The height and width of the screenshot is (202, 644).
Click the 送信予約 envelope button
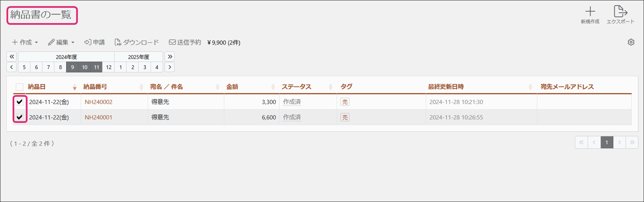(x=185, y=42)
